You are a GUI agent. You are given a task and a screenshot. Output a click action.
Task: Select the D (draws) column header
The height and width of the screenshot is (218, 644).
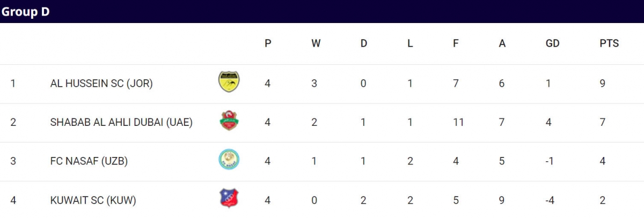coord(364,43)
